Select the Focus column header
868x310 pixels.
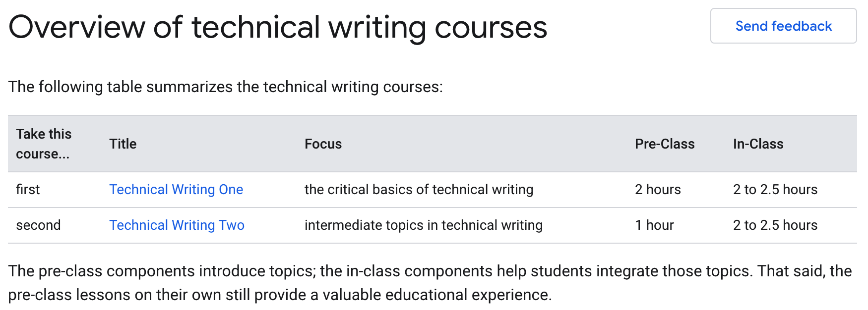coord(323,144)
